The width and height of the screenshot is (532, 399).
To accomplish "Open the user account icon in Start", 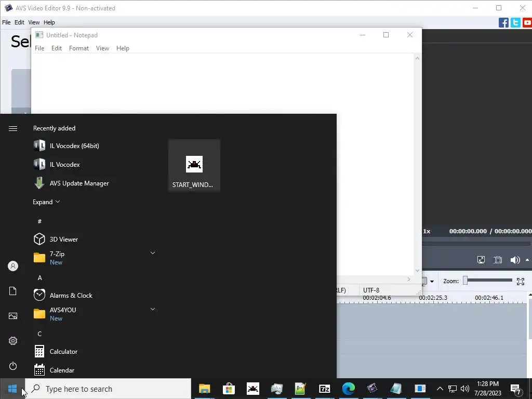I will coord(13,266).
